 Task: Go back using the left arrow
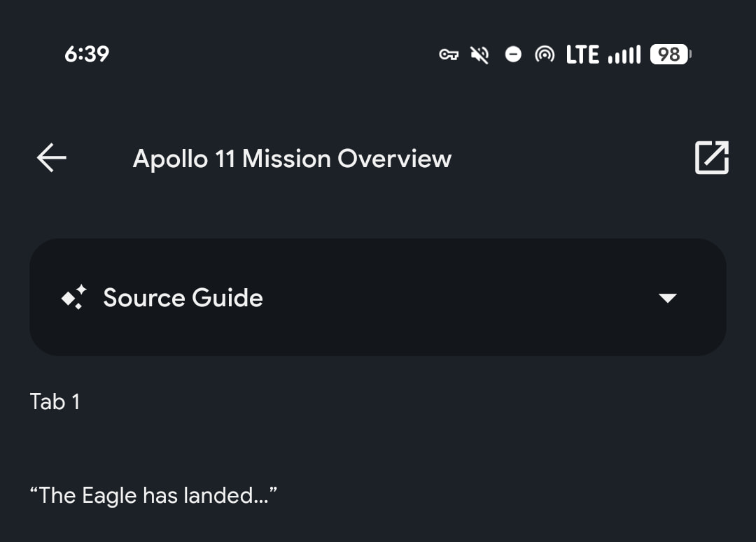pos(52,158)
